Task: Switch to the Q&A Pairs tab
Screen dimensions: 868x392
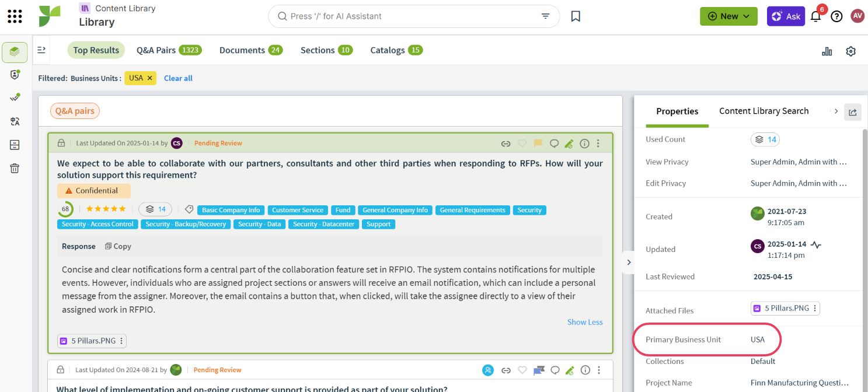Action: coord(169,50)
